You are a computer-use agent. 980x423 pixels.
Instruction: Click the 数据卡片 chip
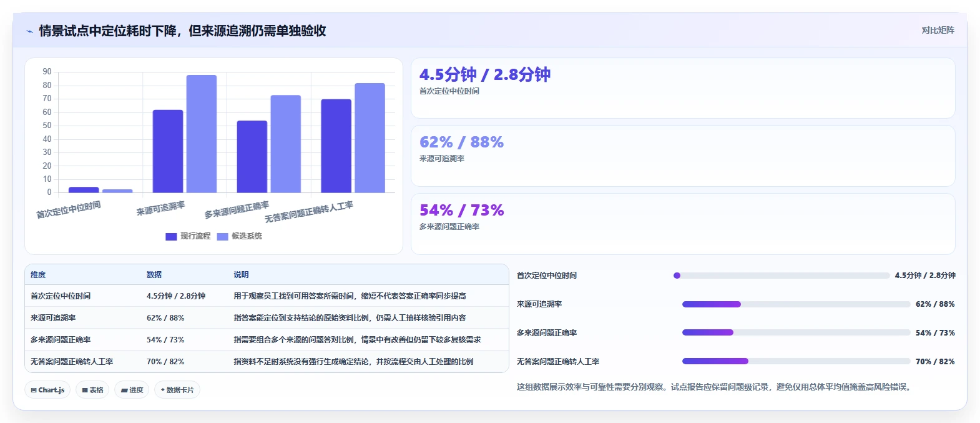(x=177, y=390)
